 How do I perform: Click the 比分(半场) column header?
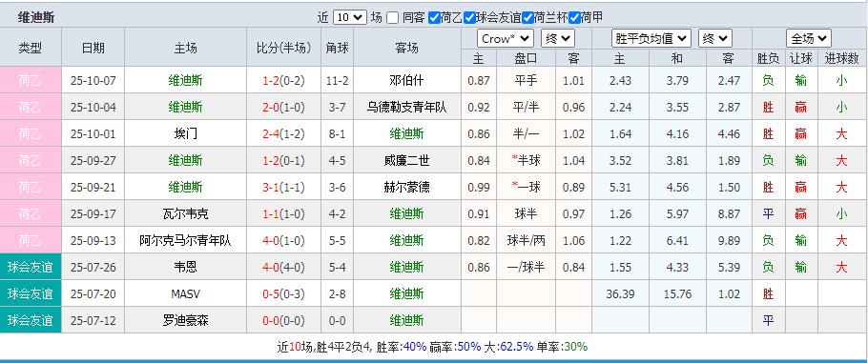pos(284,48)
